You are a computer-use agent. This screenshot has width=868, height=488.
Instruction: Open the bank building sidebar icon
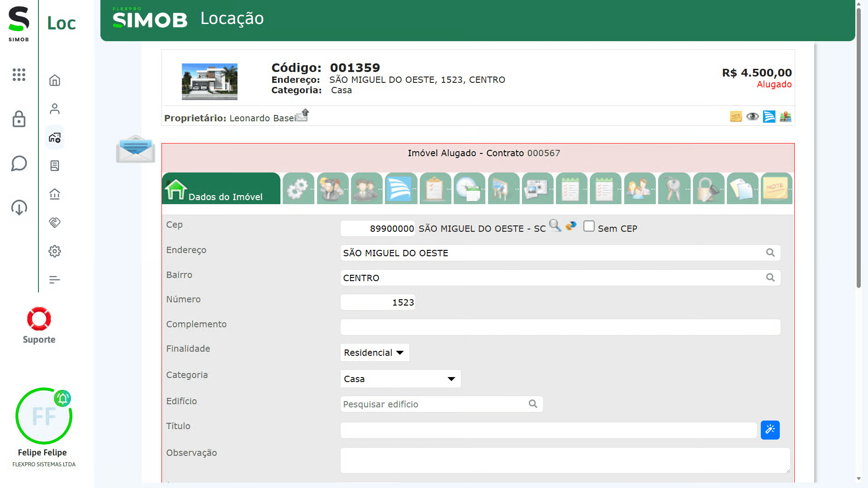[55, 194]
